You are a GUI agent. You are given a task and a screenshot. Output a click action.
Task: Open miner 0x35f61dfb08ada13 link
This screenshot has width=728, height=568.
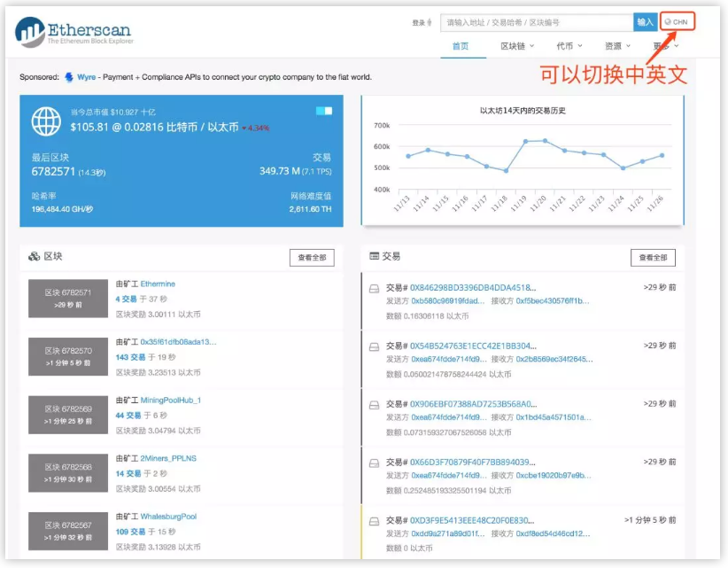[x=178, y=342]
